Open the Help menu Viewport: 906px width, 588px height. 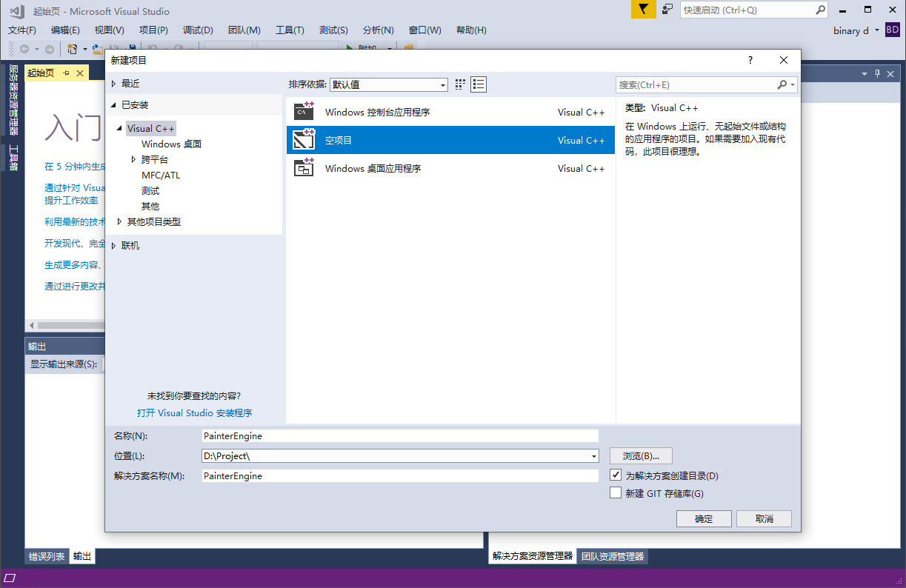click(471, 30)
